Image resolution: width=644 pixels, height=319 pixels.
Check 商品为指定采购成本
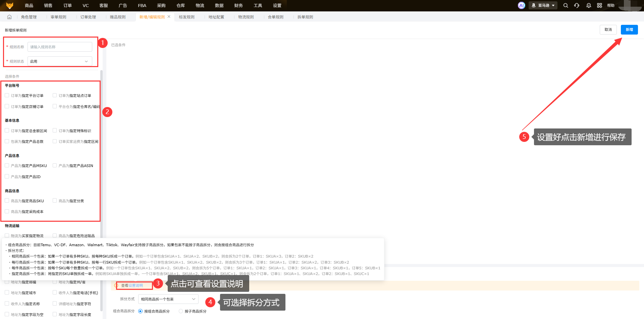[7, 211]
